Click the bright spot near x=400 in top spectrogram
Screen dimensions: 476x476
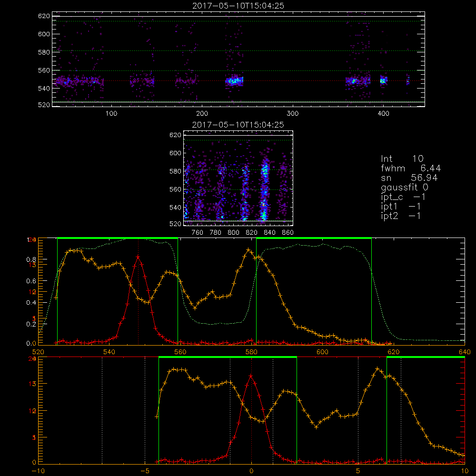384,80
